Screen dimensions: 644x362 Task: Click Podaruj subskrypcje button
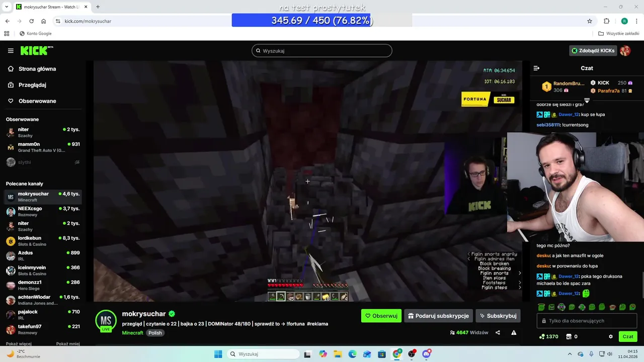[438, 316]
